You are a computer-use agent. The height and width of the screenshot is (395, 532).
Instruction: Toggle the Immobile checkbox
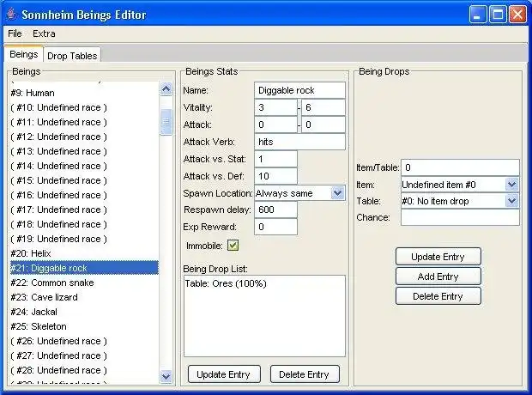(x=233, y=246)
